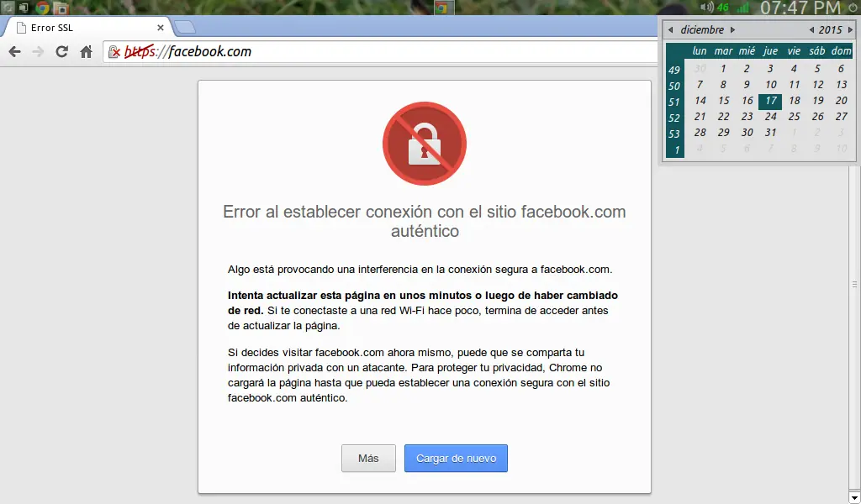Screen dimensions: 861x504
Task: Go to previous month before diciembre
Action: coord(670,29)
